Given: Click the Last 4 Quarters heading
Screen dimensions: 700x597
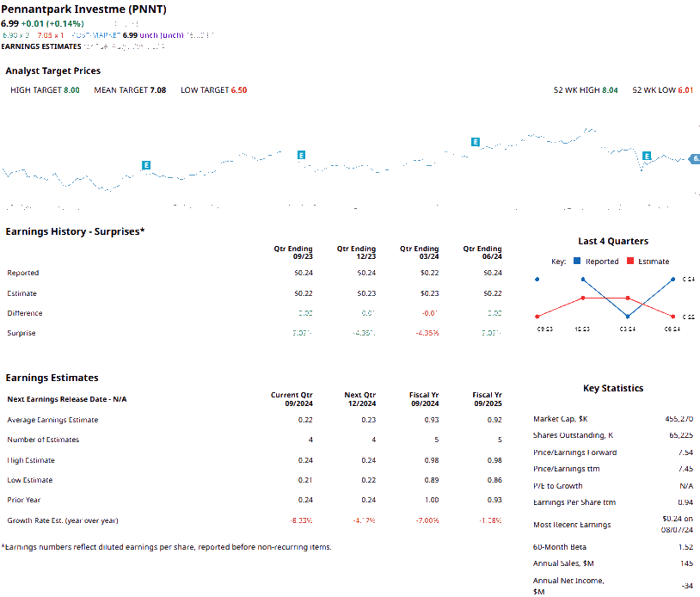Looking at the screenshot, I should click(613, 241).
